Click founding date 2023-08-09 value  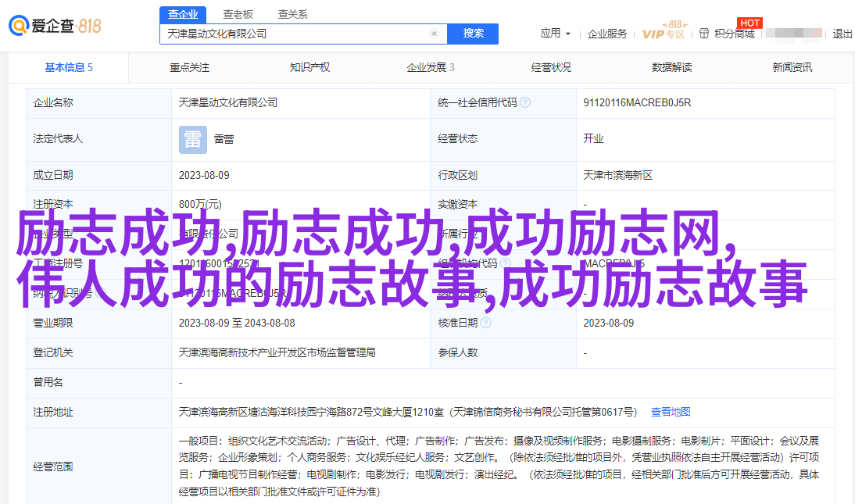[x=204, y=176]
